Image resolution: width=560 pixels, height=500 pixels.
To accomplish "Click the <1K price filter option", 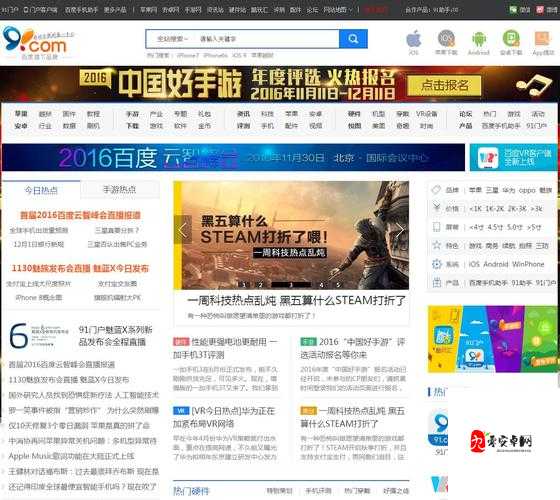I will [475, 209].
